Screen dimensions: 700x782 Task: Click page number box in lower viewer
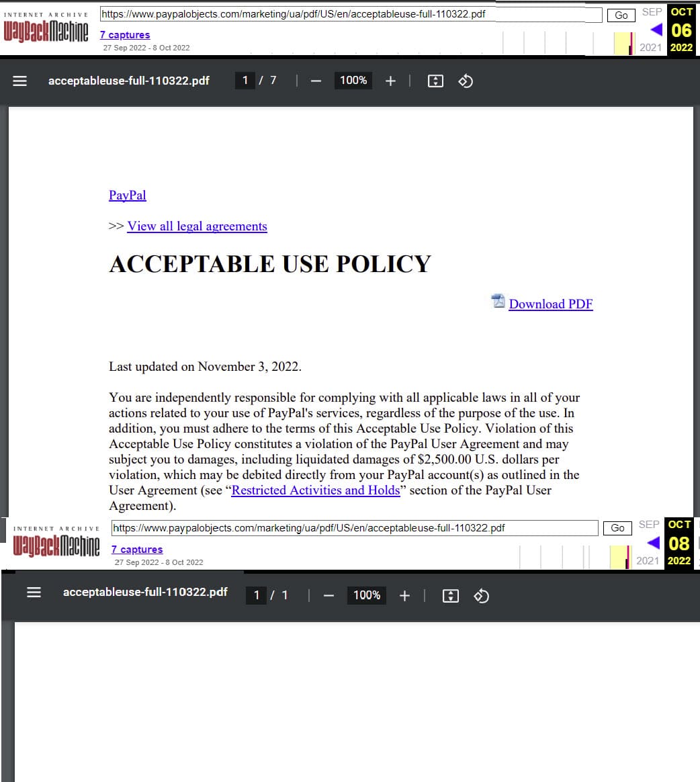(x=256, y=595)
